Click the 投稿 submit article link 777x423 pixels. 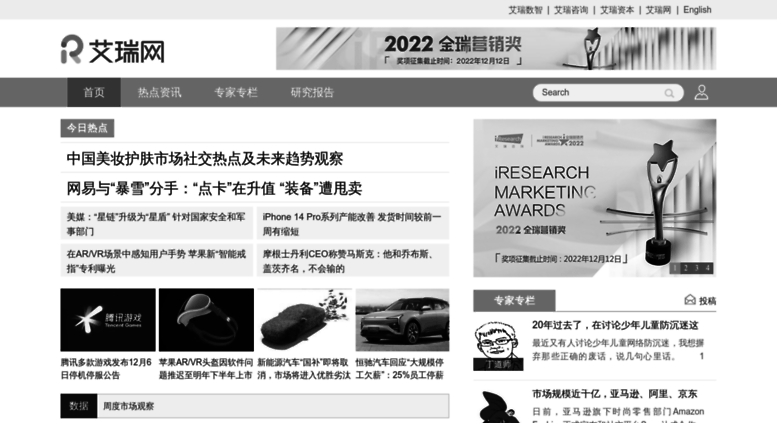708,301
